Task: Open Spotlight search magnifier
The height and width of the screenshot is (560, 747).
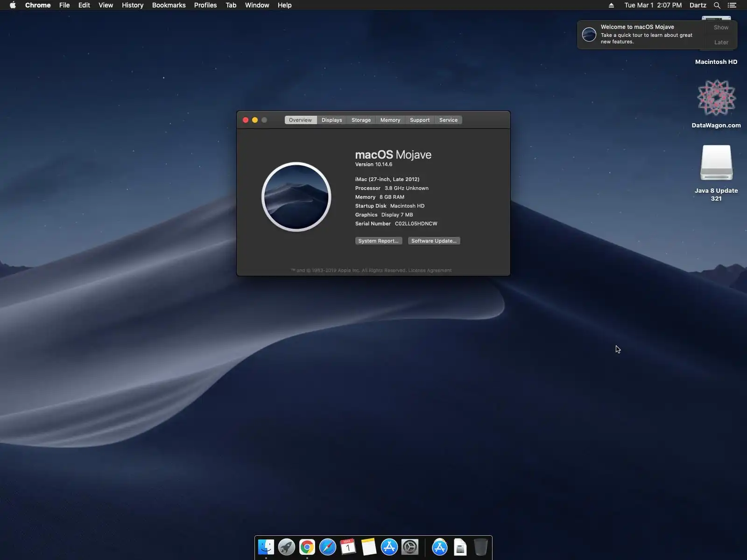Action: click(717, 5)
